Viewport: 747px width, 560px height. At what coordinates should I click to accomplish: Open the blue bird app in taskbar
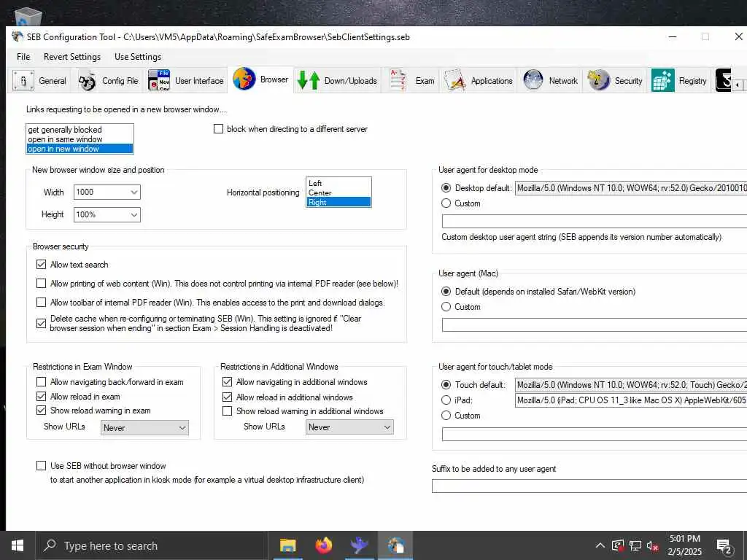359,545
